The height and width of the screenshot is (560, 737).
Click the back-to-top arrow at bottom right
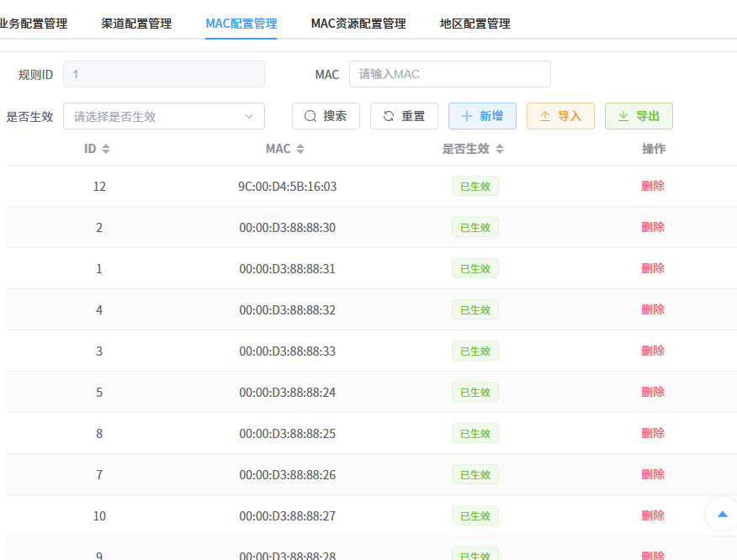click(x=721, y=515)
